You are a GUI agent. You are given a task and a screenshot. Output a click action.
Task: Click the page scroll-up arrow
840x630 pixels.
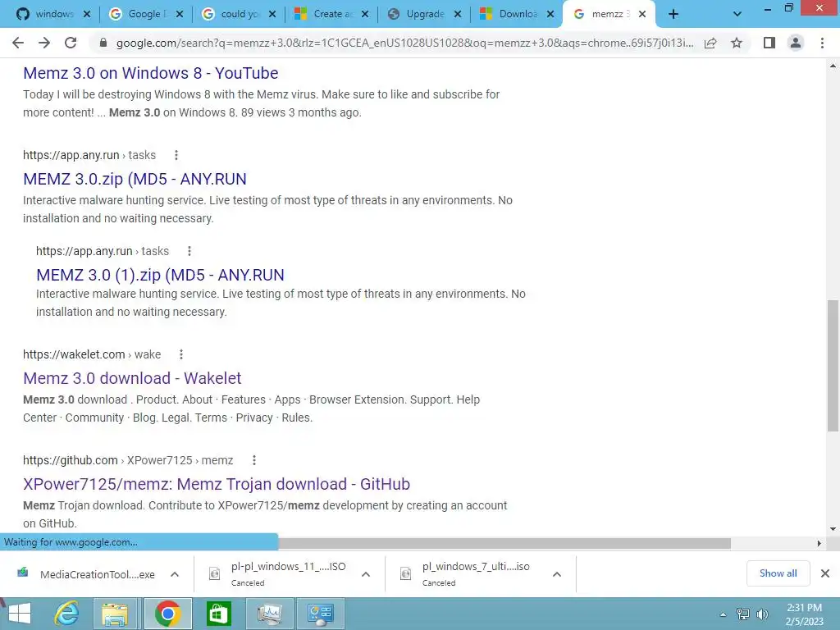click(x=833, y=66)
